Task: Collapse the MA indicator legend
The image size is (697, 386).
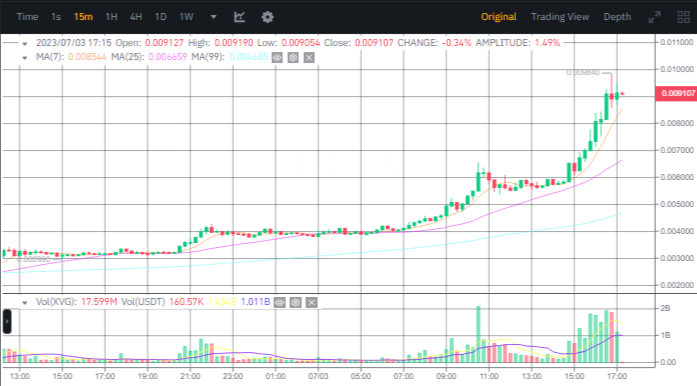Action: [25, 58]
